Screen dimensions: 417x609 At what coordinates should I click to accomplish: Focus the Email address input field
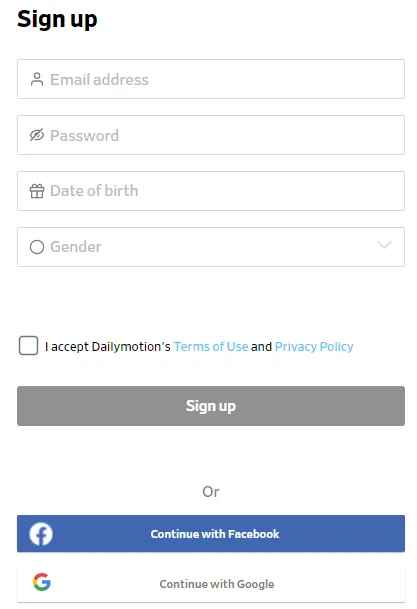click(211, 79)
